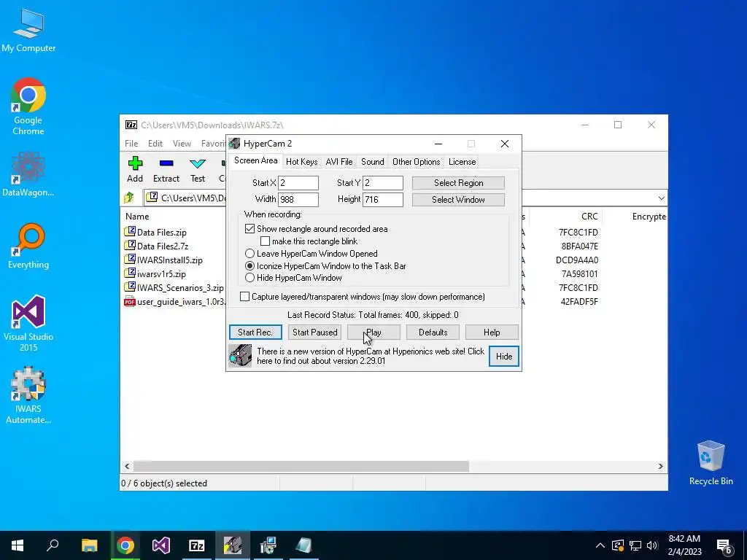Open the volume control in the system tray
747x560 pixels.
click(x=652, y=545)
